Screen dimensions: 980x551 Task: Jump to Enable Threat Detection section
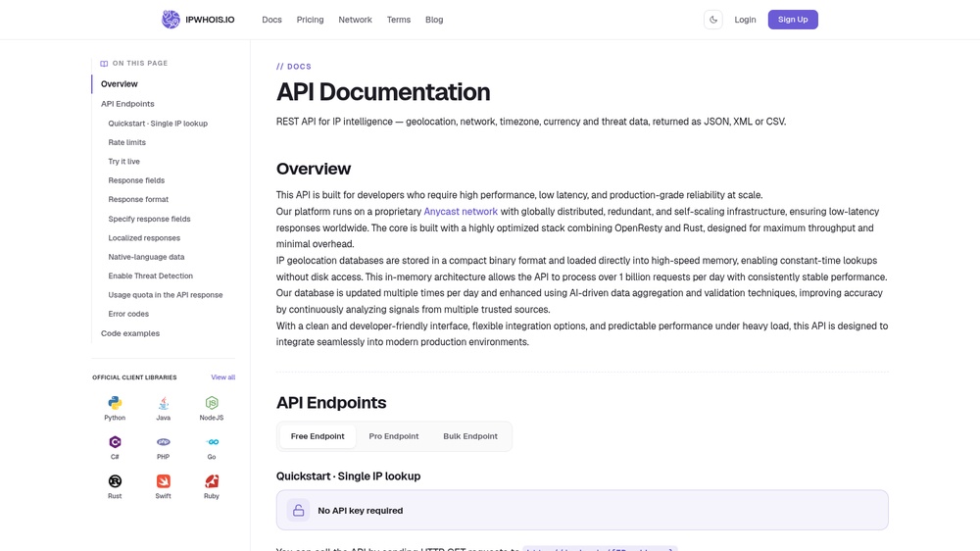[x=151, y=275]
